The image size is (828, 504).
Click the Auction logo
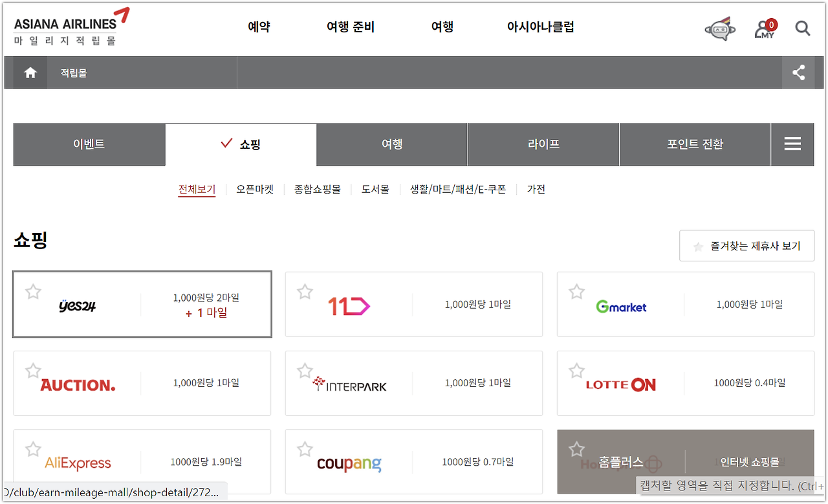click(78, 385)
